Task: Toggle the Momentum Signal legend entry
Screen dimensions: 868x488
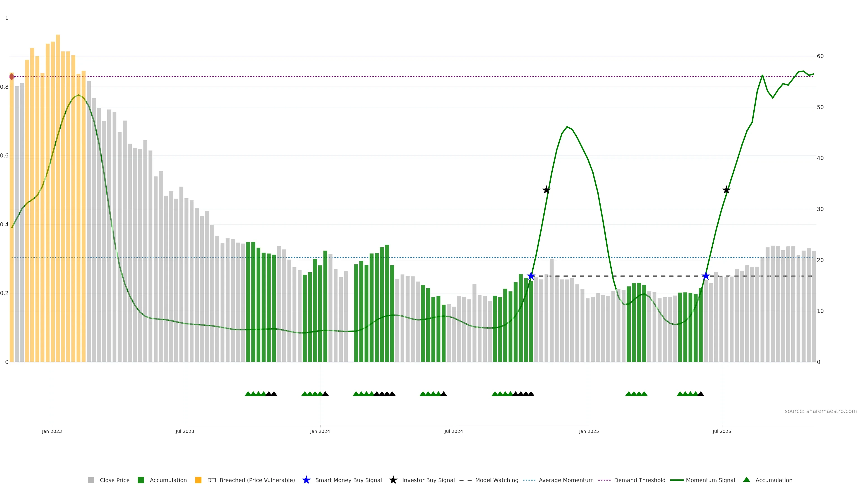Action: [x=710, y=480]
